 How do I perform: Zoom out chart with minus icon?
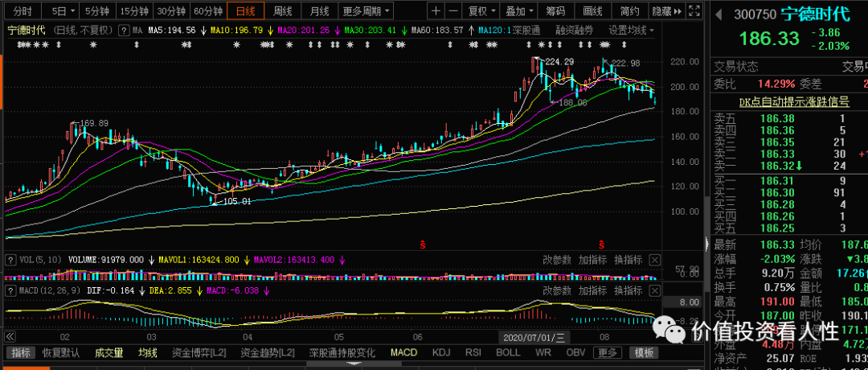[452, 10]
